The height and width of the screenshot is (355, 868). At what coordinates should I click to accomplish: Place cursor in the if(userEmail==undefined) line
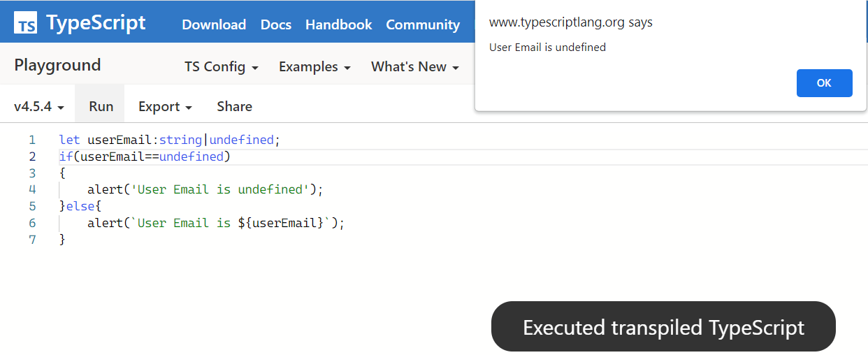145,157
